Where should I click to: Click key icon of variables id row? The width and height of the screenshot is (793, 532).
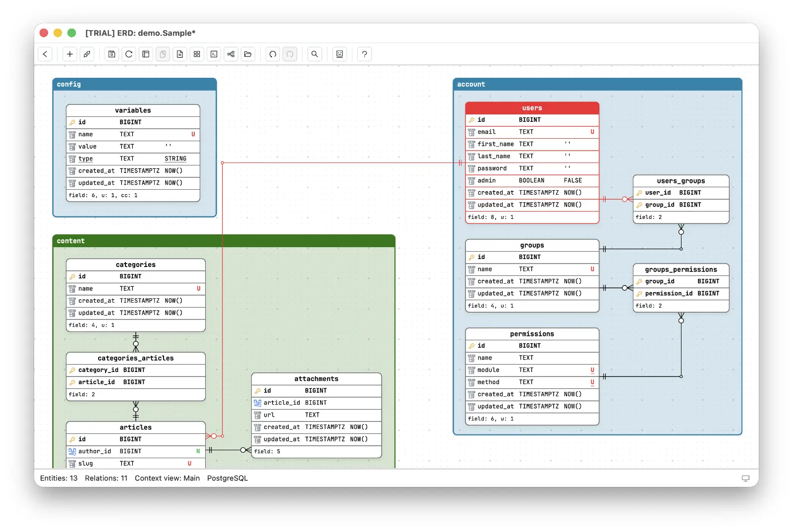(72, 122)
